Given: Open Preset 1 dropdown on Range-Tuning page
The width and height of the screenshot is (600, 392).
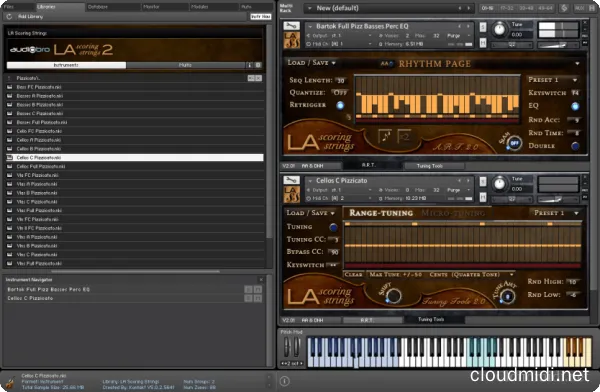Looking at the screenshot, I should point(556,212).
